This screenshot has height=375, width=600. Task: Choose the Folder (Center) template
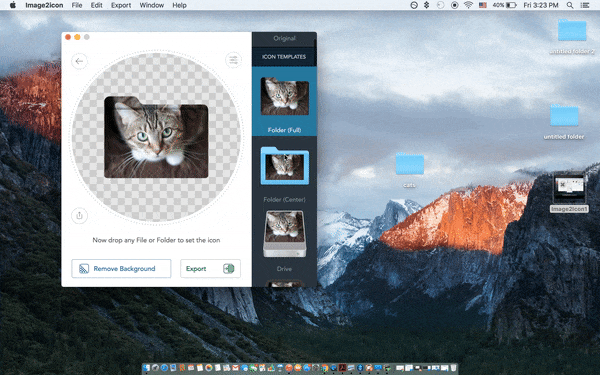coord(284,170)
